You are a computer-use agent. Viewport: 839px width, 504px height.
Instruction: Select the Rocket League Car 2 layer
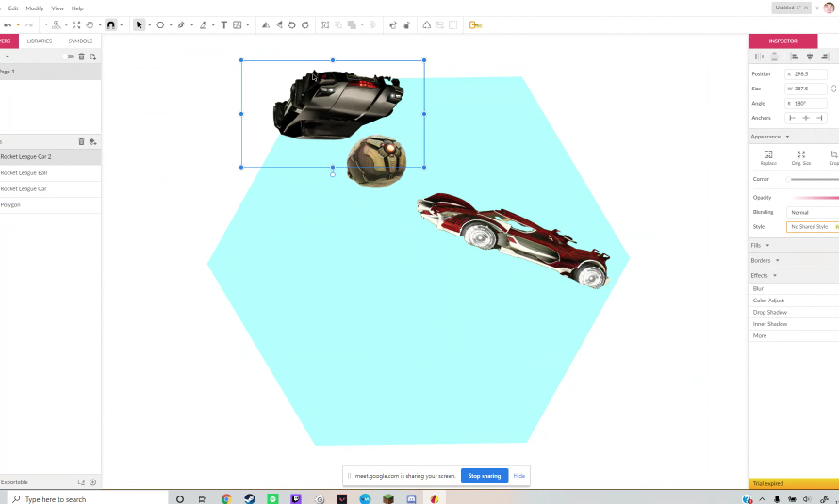[x=50, y=157]
